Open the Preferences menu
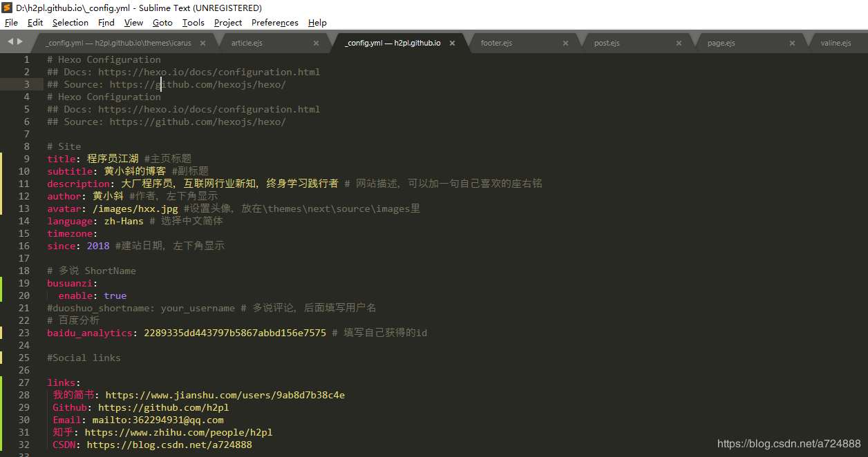The width and height of the screenshot is (868, 457). click(275, 23)
